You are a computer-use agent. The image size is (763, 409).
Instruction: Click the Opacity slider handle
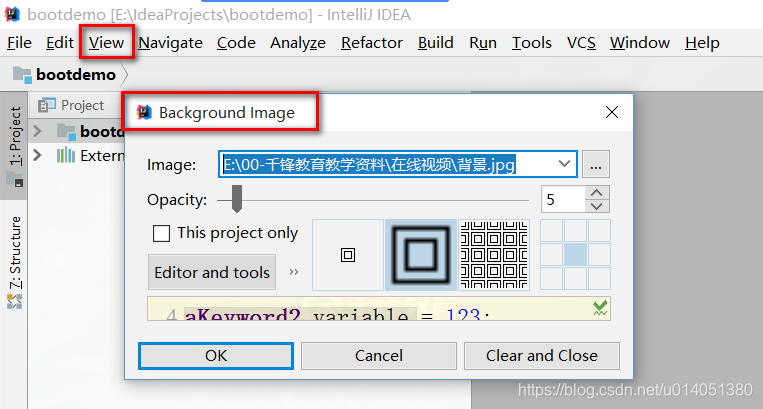(x=236, y=198)
